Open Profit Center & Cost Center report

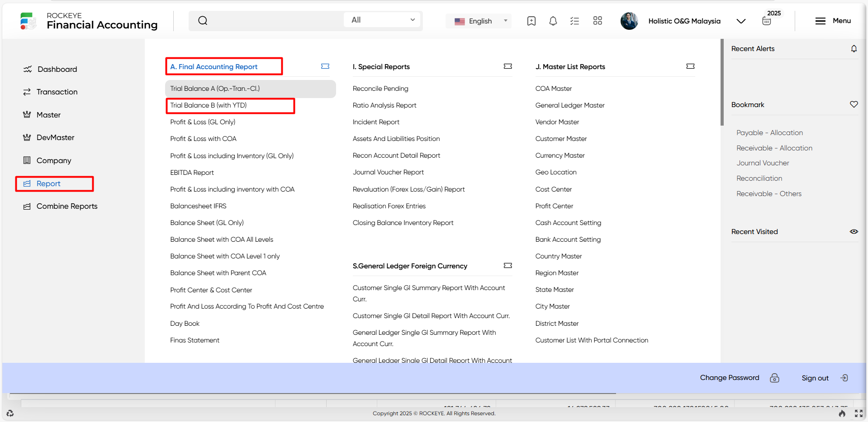click(211, 290)
